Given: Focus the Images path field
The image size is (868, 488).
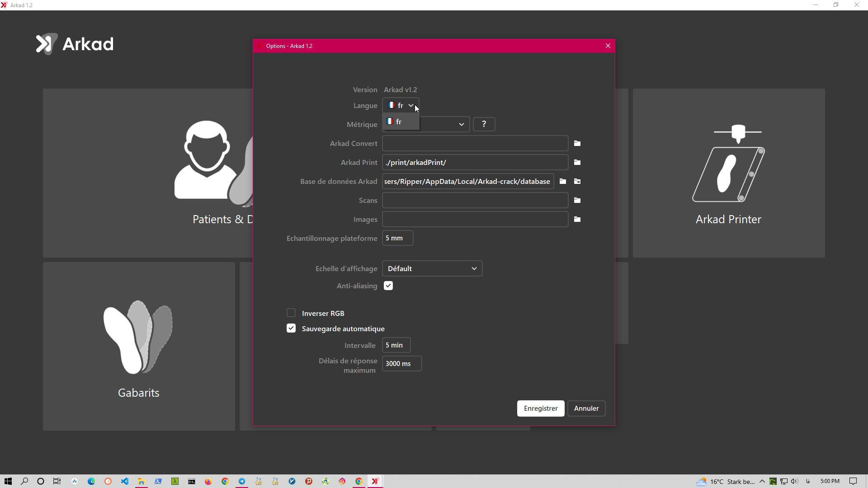Looking at the screenshot, I should pos(475,219).
